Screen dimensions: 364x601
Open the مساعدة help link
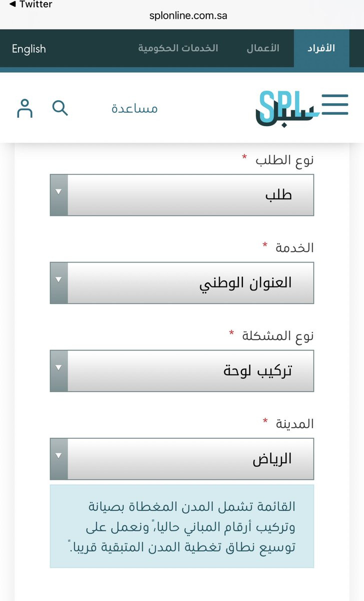click(135, 108)
